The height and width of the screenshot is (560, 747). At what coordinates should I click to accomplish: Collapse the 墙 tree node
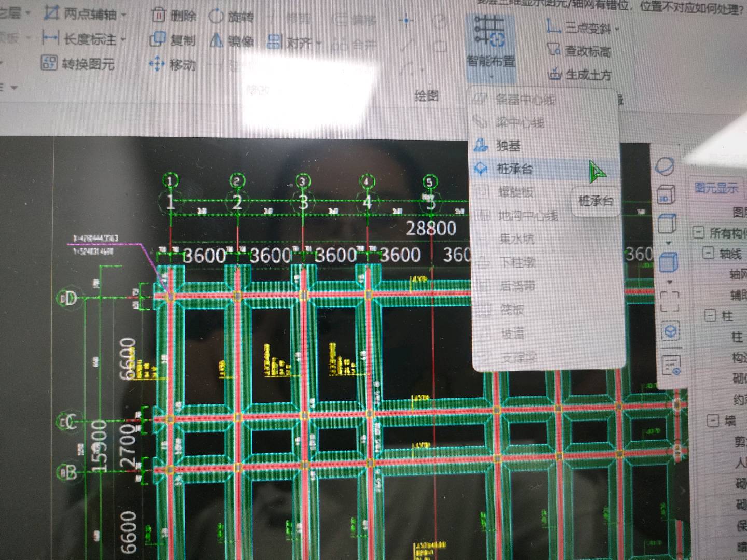[713, 420]
